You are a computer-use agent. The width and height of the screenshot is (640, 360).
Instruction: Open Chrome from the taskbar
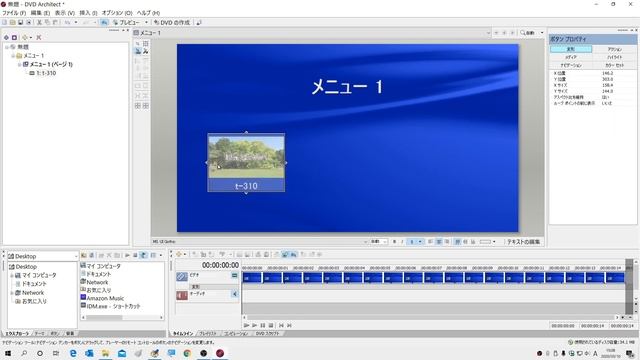(187, 353)
